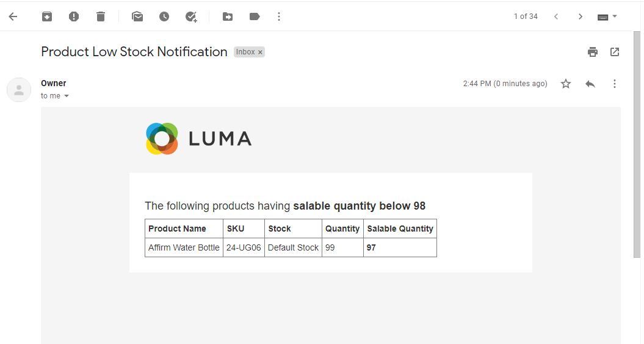This screenshot has height=344, width=644.
Task: Go back to the inbox list
Action: (13, 16)
